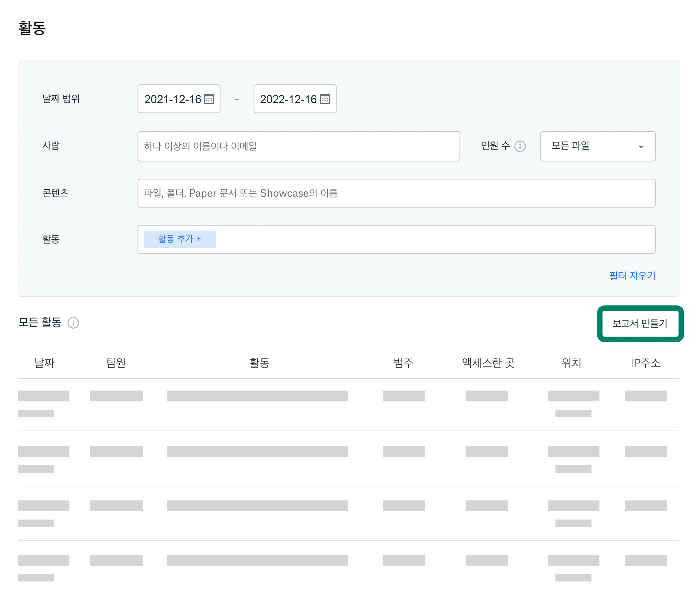The height and width of the screenshot is (597, 700).
Task: Open the 모든 파일 dropdown
Action: coord(598,146)
